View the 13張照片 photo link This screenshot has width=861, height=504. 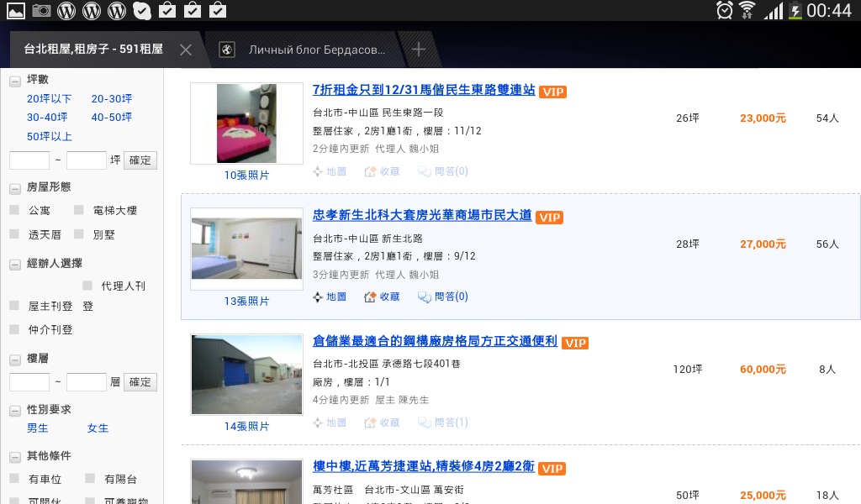[x=246, y=301]
